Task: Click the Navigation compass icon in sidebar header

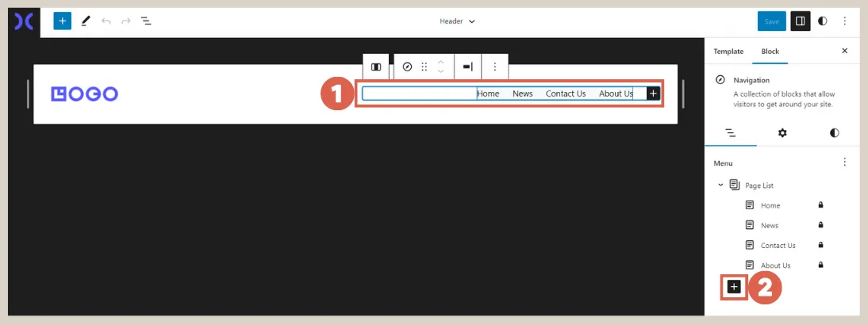Action: pyautogui.click(x=720, y=79)
